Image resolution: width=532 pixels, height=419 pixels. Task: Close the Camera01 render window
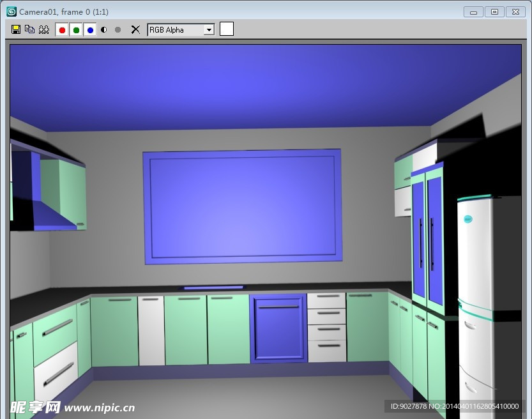(x=514, y=11)
